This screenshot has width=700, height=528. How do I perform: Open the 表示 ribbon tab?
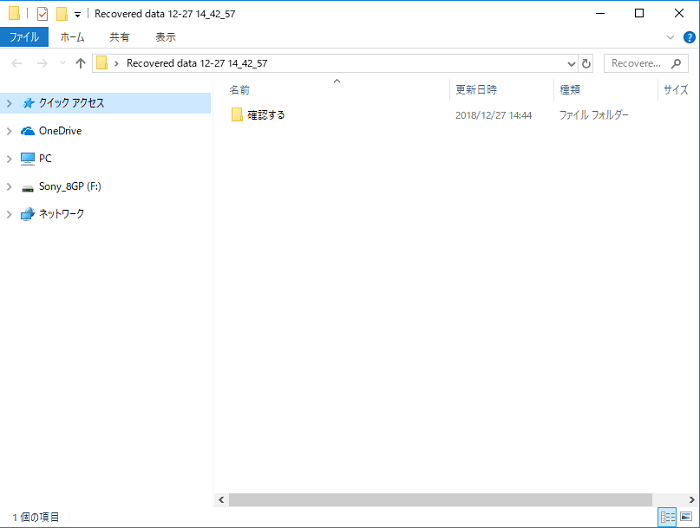click(x=165, y=37)
